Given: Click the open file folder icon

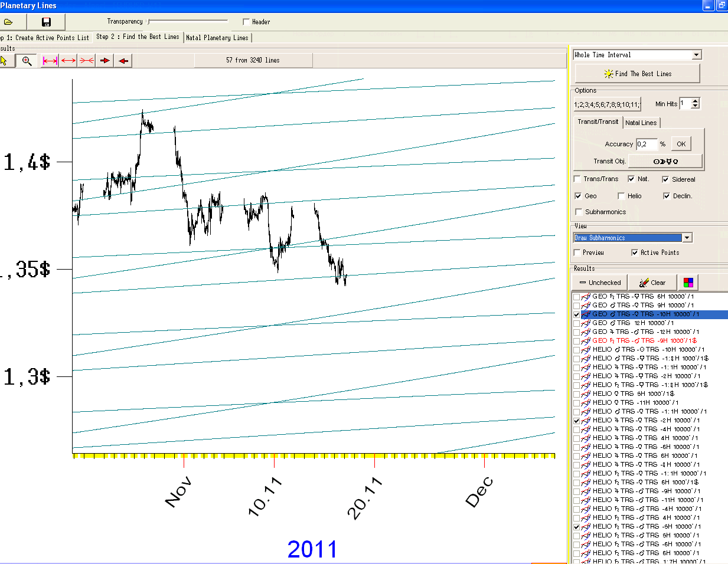Looking at the screenshot, I should pyautogui.click(x=8, y=22).
